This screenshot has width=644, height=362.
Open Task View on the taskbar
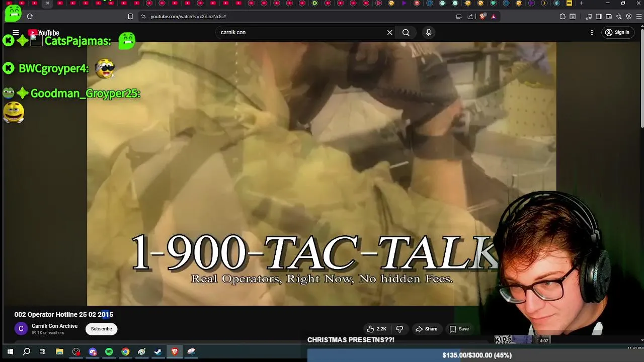pos(43,352)
